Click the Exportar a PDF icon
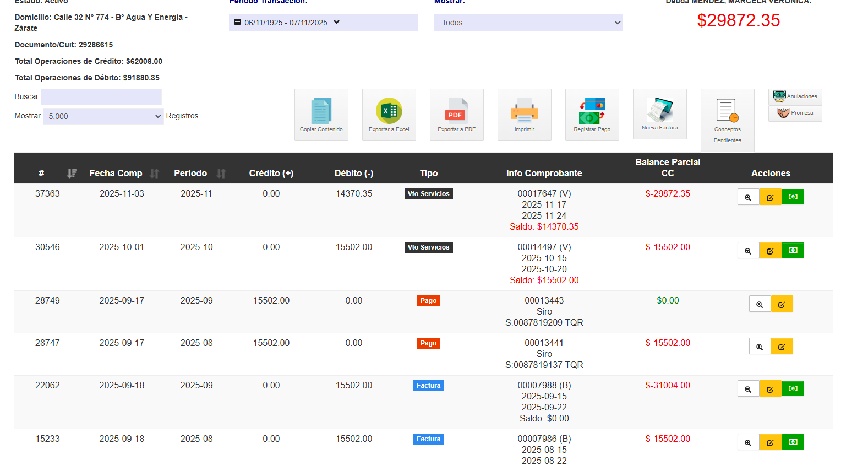Image resolution: width=868 pixels, height=465 pixels. pyautogui.click(x=456, y=115)
